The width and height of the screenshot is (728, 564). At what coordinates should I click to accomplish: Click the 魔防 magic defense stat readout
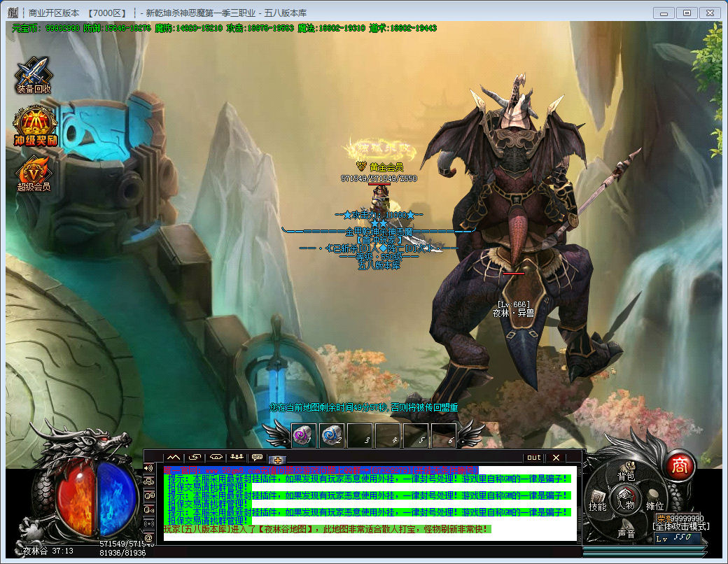tap(188, 28)
